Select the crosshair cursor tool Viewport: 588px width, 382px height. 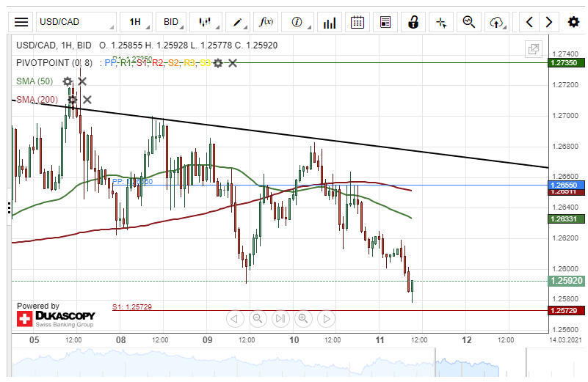441,22
